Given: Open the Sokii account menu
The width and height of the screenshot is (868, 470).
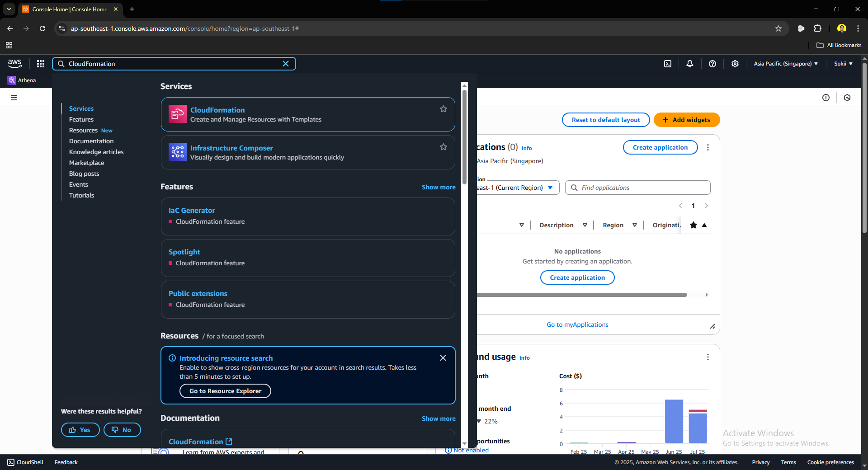Looking at the screenshot, I should pos(843,64).
